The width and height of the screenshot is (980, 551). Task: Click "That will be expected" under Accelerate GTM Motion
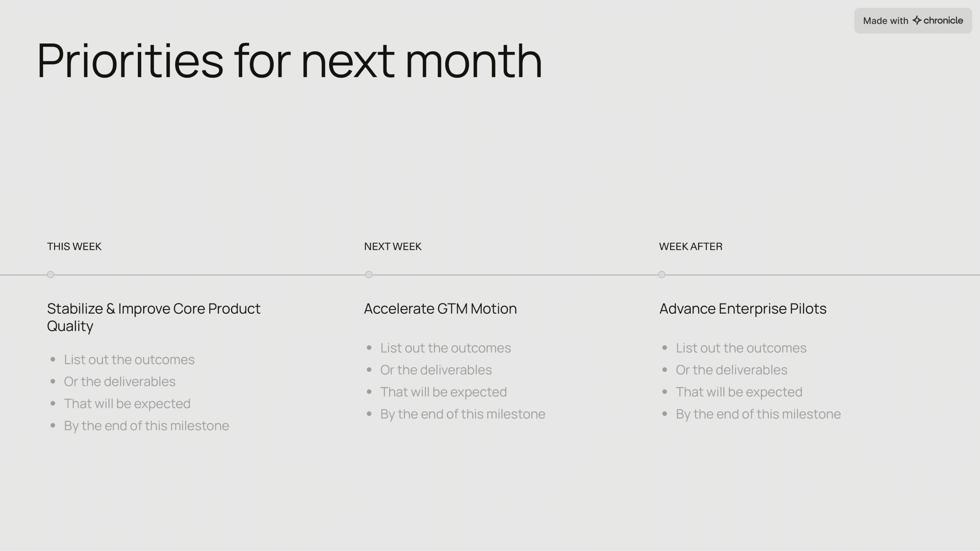coord(443,392)
